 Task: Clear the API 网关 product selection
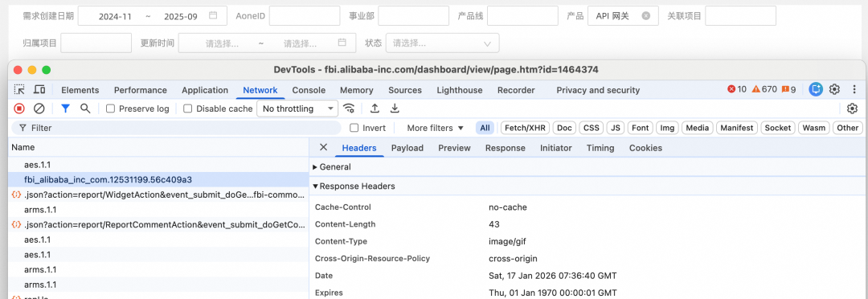click(x=645, y=16)
